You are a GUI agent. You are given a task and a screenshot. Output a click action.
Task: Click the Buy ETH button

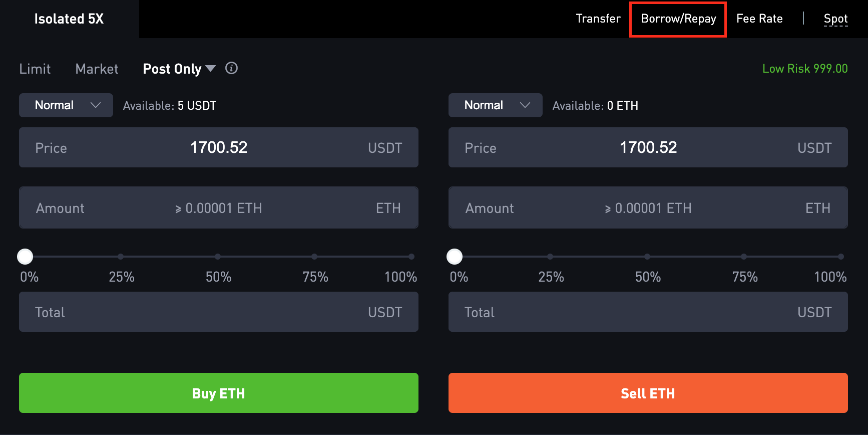click(x=219, y=393)
